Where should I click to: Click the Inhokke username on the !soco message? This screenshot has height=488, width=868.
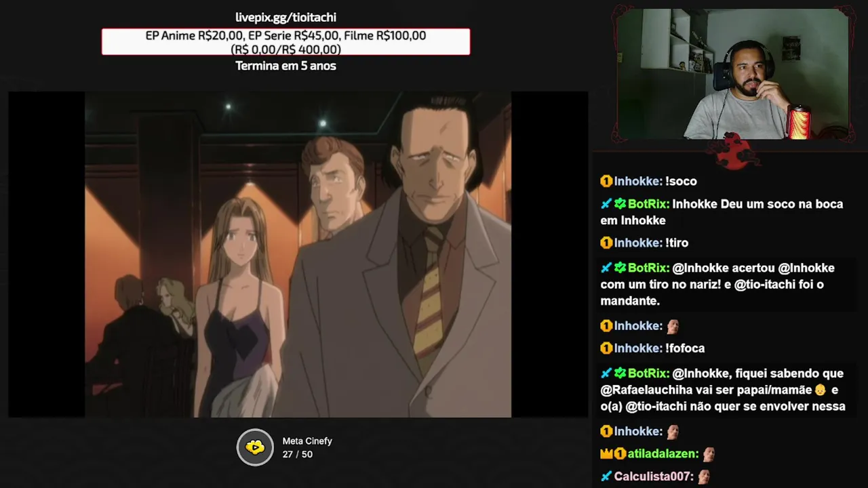pyautogui.click(x=638, y=181)
